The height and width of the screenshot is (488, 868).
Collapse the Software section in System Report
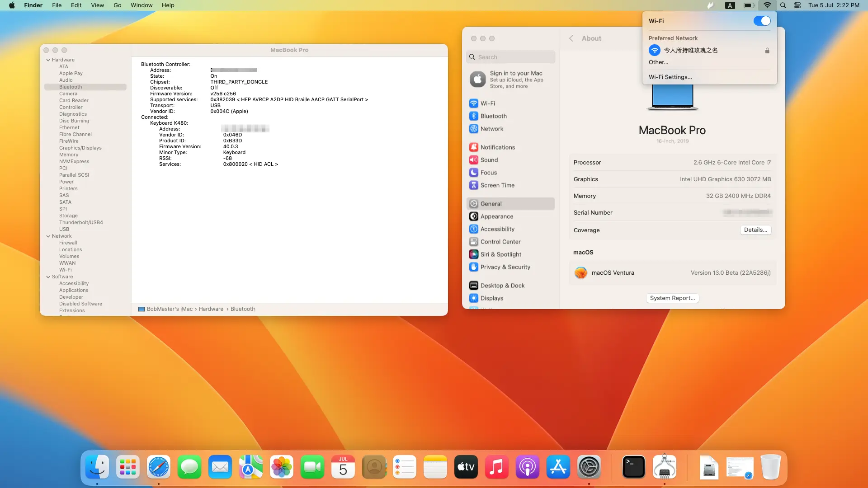(48, 277)
